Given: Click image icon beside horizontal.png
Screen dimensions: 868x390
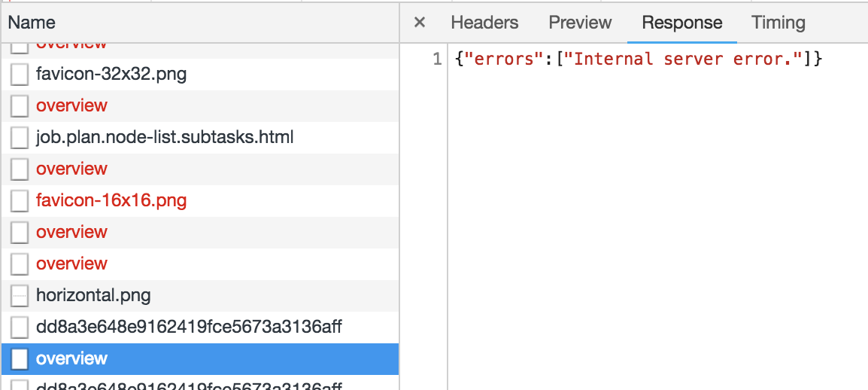Looking at the screenshot, I should 20,296.
